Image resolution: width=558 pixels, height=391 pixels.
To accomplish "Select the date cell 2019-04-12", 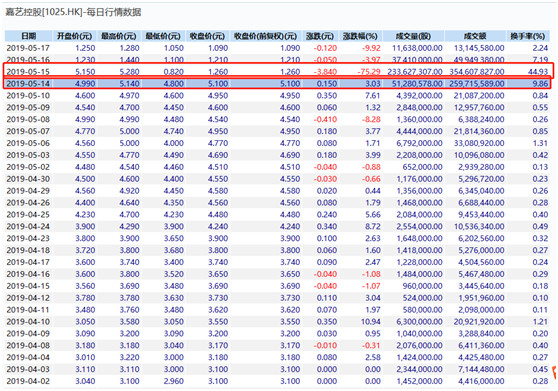I will pyautogui.click(x=28, y=298).
